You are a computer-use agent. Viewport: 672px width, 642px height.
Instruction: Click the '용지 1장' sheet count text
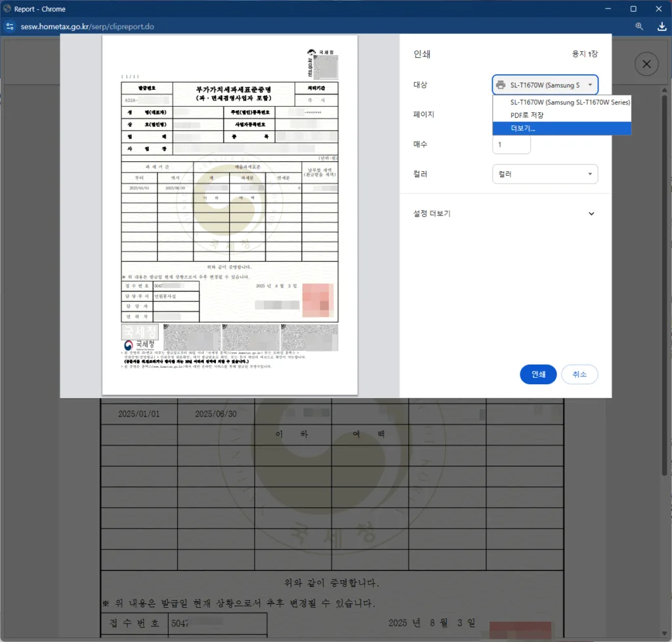coord(585,54)
